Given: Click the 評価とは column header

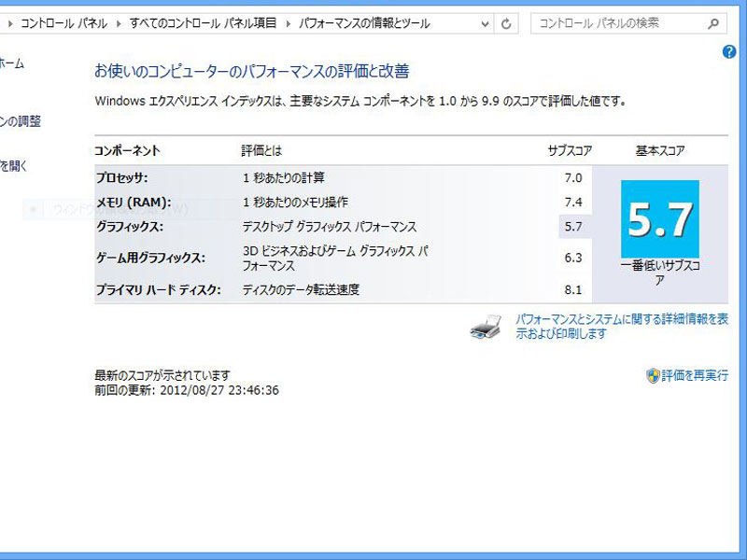Looking at the screenshot, I should tap(261, 151).
